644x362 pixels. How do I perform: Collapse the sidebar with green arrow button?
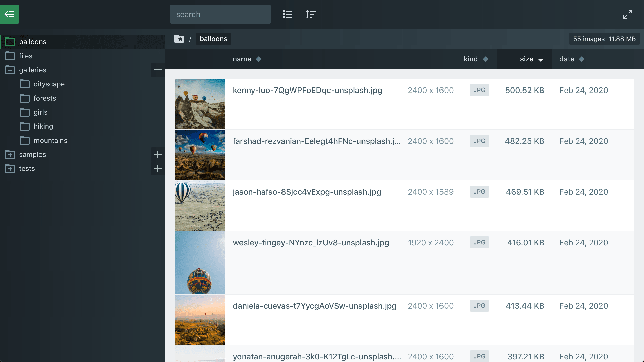pos(10,14)
